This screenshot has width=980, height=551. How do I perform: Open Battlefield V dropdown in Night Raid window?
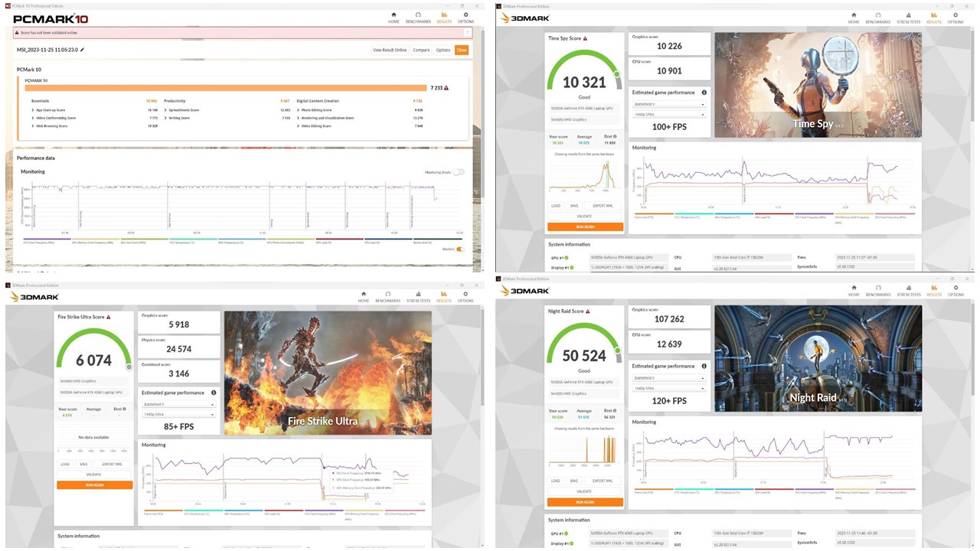[x=669, y=378]
